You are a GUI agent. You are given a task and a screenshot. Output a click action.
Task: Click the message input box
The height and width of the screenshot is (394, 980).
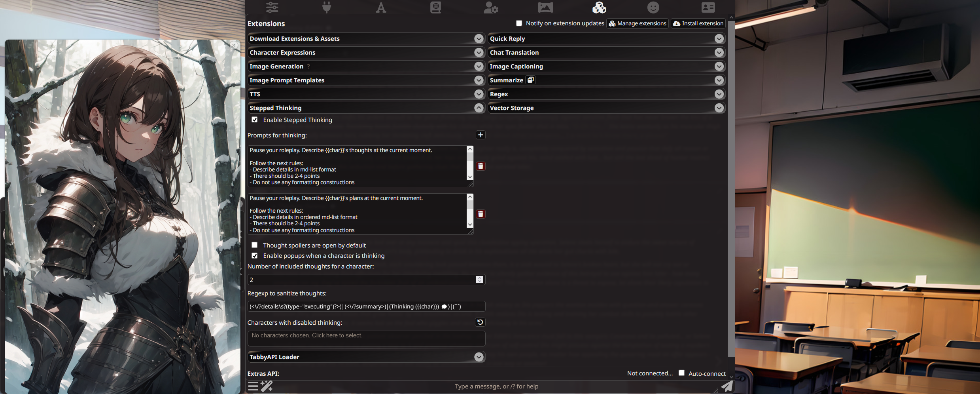tap(496, 386)
